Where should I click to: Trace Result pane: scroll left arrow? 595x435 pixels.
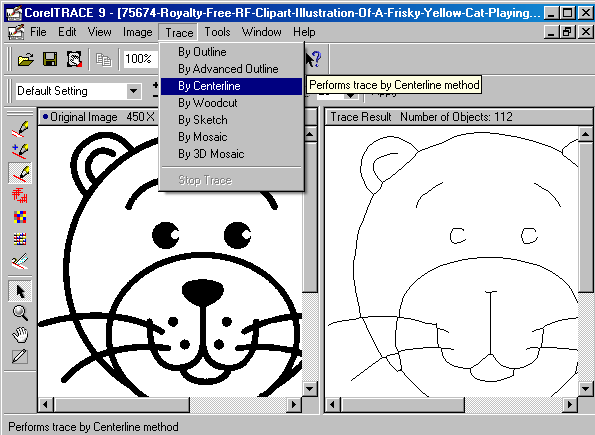click(x=333, y=405)
